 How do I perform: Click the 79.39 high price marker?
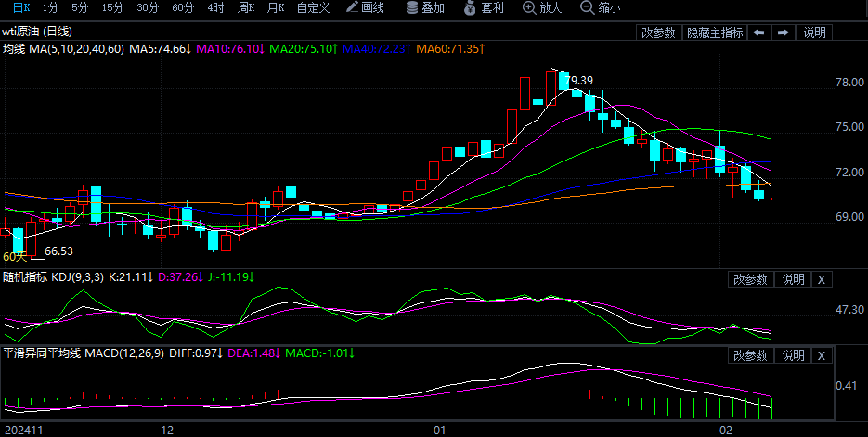[578, 81]
